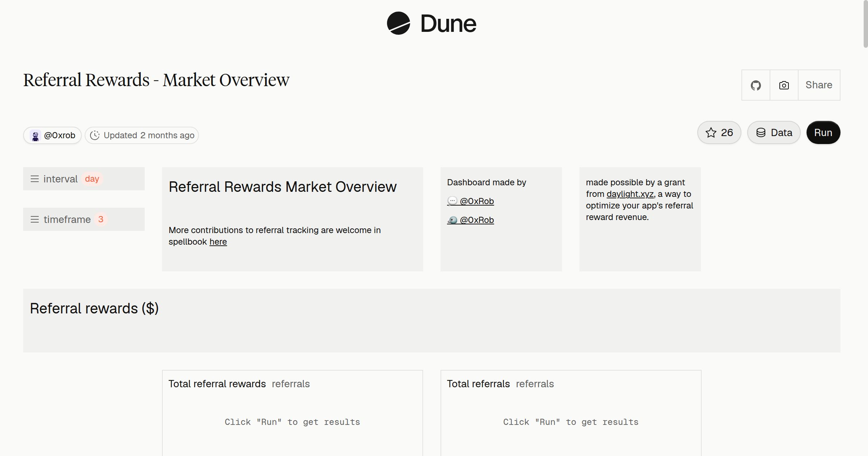Open the @0xrob author profile chip
Screen dimensions: 868x456
[52, 135]
